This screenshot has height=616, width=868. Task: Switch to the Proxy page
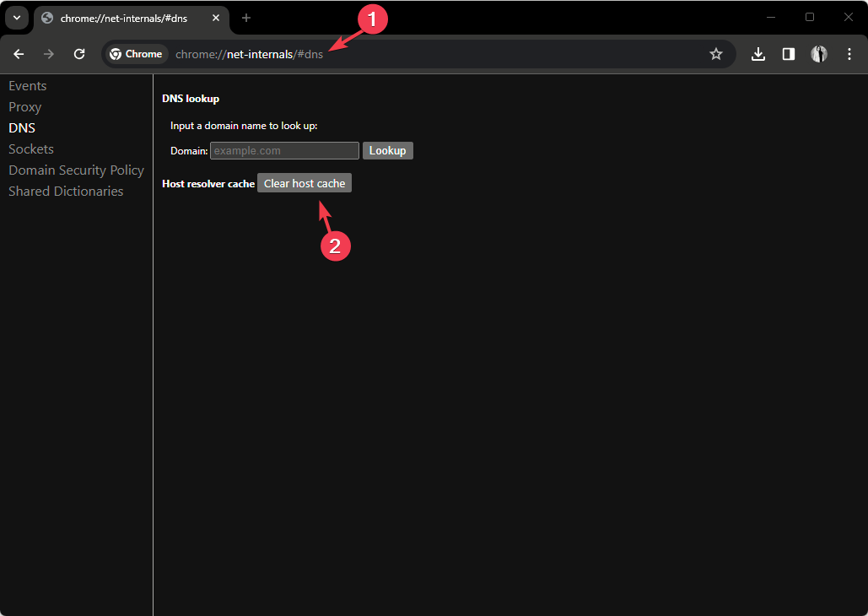pos(24,106)
